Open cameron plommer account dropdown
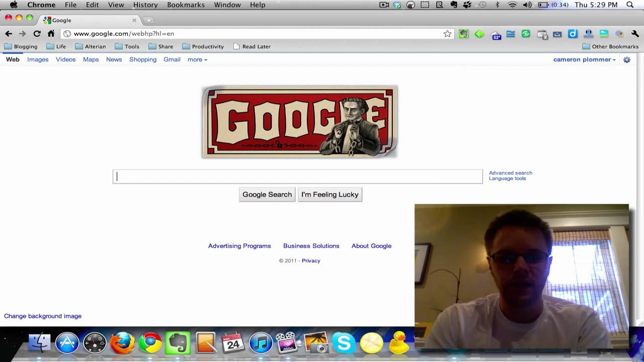The width and height of the screenshot is (644, 362). [x=585, y=59]
